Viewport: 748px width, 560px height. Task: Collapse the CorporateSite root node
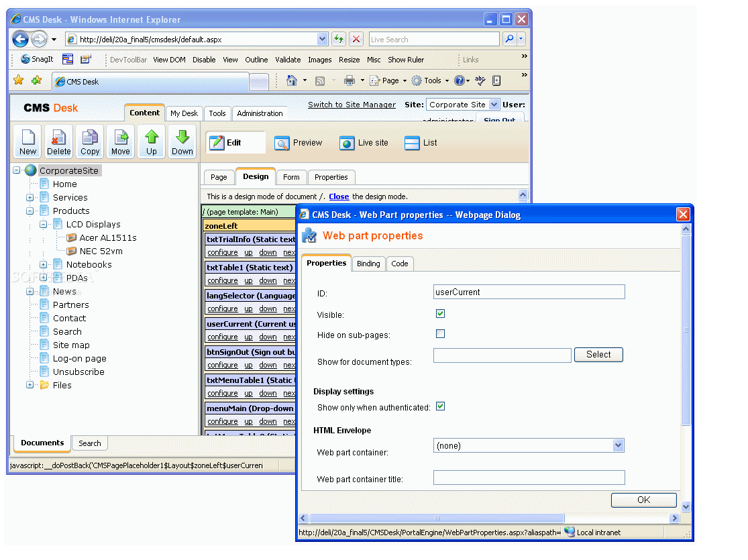(17, 170)
